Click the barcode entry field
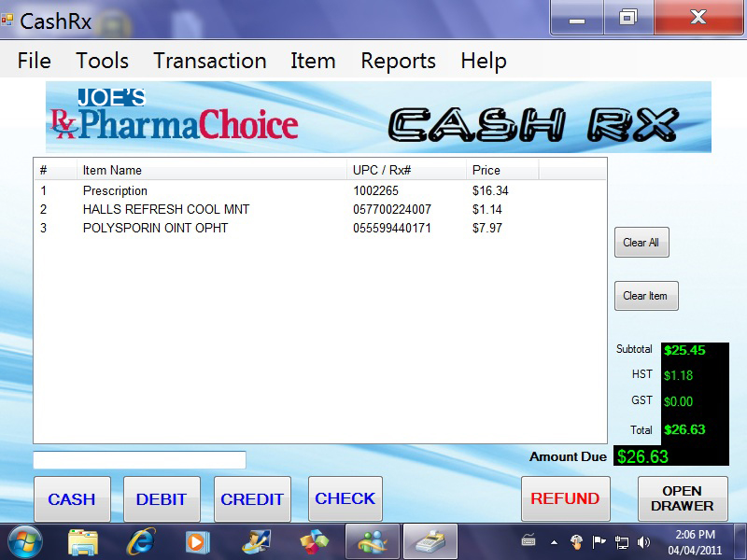The width and height of the screenshot is (747, 560). 138,459
